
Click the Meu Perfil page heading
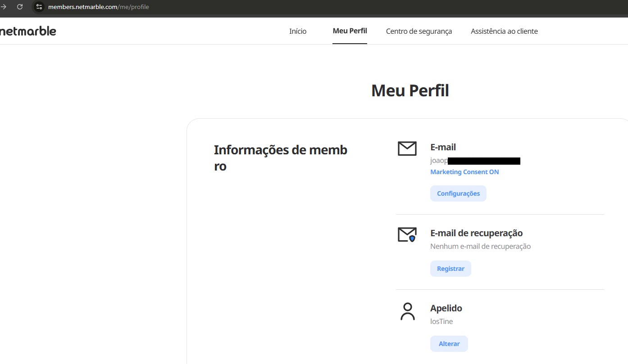coord(410,90)
